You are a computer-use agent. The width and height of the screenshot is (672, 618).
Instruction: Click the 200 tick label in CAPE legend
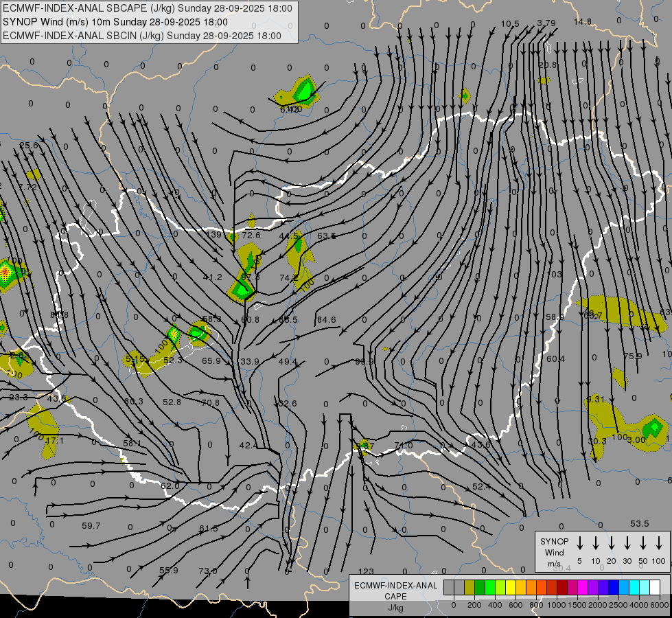click(x=474, y=605)
